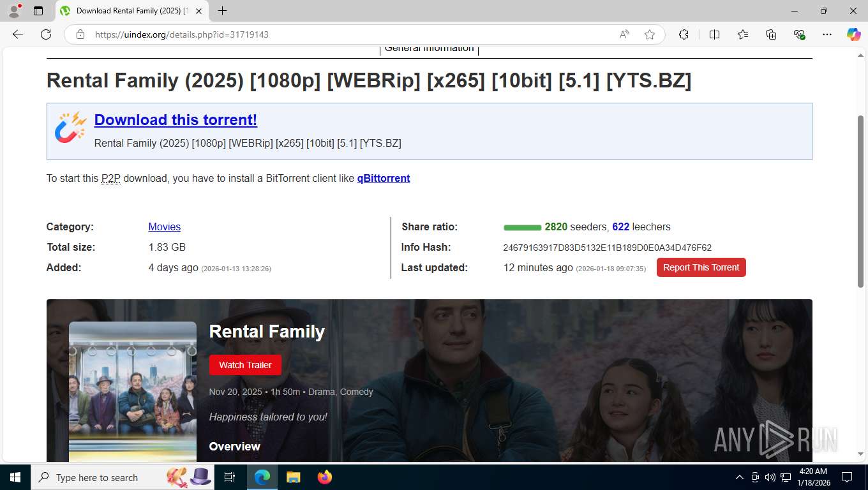Open the tab actions menu icon
Screen dimensions: 868x490
[x=38, y=11]
